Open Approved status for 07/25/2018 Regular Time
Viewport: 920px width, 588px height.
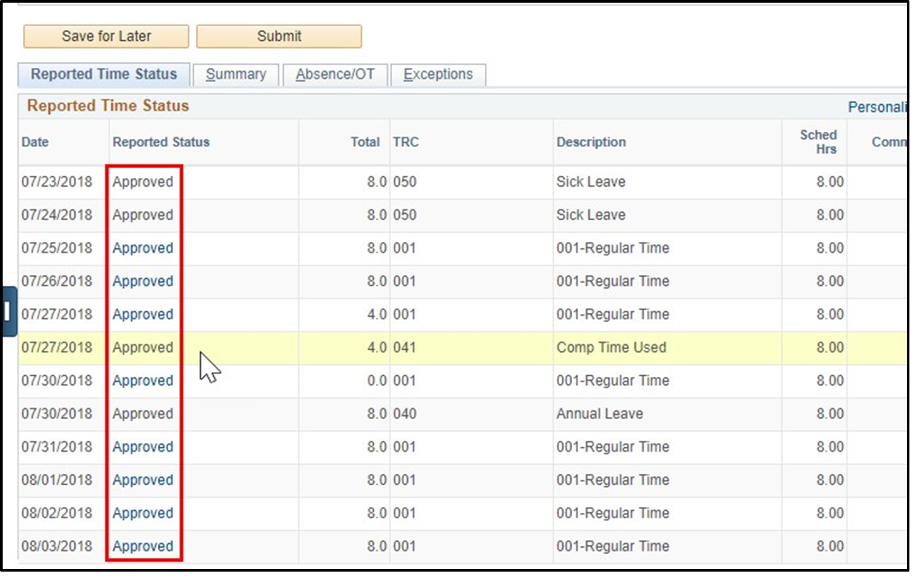(x=143, y=248)
